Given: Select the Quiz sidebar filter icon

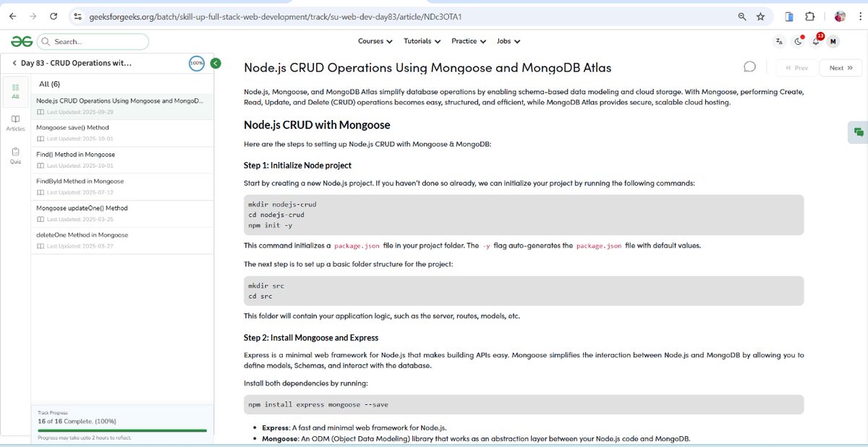Looking at the screenshot, I should pyautogui.click(x=15, y=156).
